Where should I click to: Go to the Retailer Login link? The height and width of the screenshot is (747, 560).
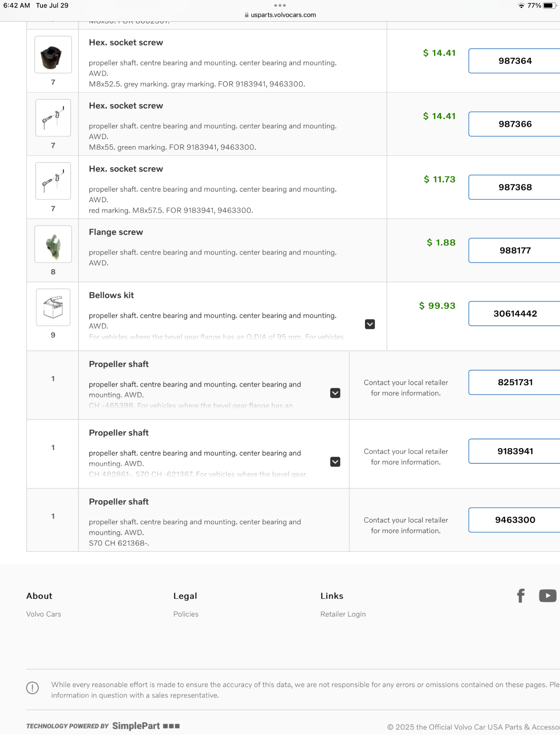pos(343,614)
